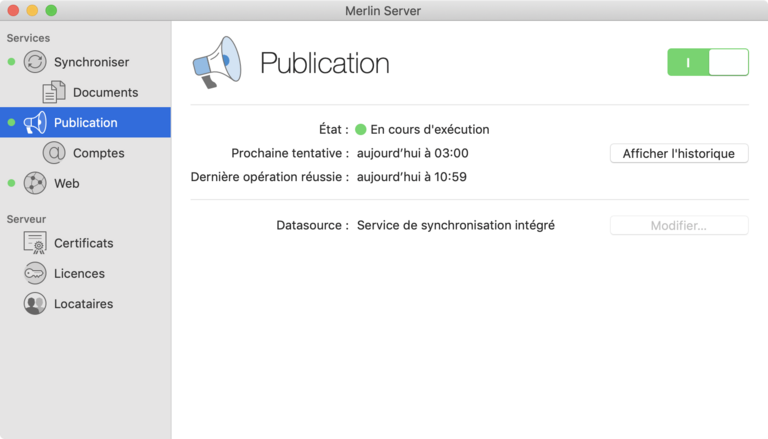Screen dimensions: 768x439
Task: Open Licences under Serveur
Action: click(79, 274)
